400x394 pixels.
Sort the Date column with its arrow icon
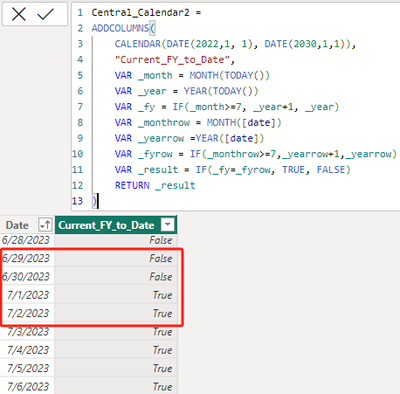point(45,225)
